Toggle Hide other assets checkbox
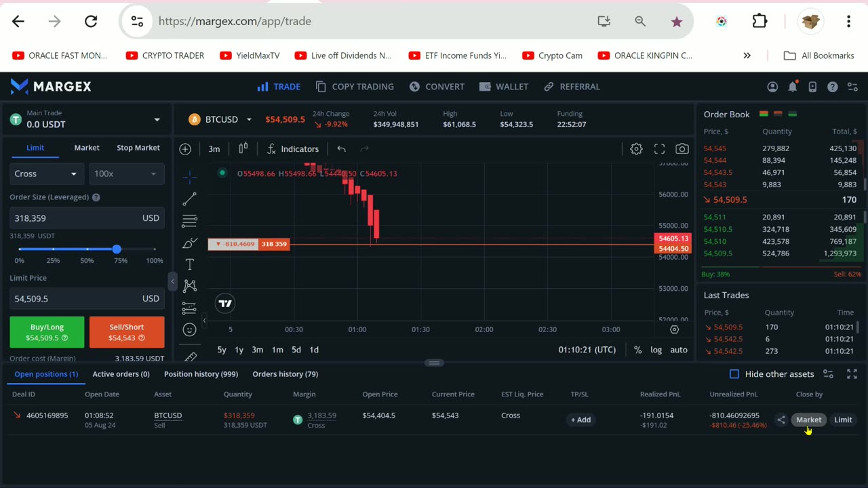 click(x=734, y=374)
